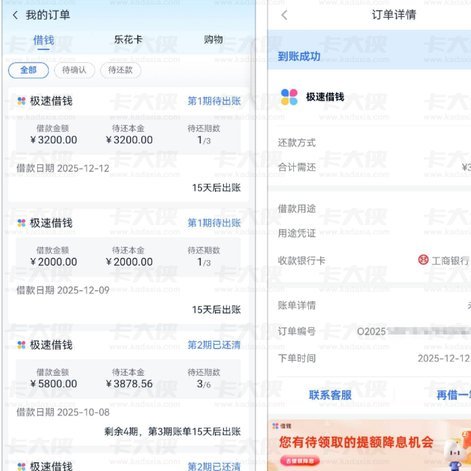Open the ¥5800.00 loan order's 极速借钱 icon

pos(21,345)
